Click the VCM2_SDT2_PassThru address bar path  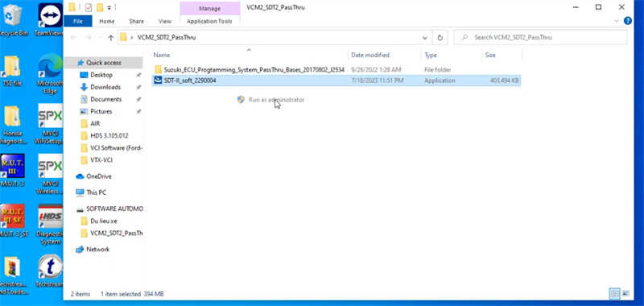pos(167,37)
